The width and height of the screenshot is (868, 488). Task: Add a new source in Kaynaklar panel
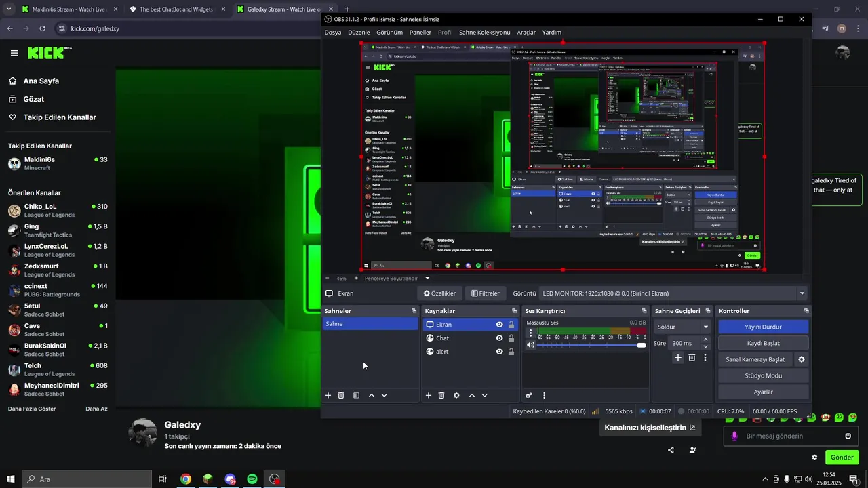tap(429, 395)
